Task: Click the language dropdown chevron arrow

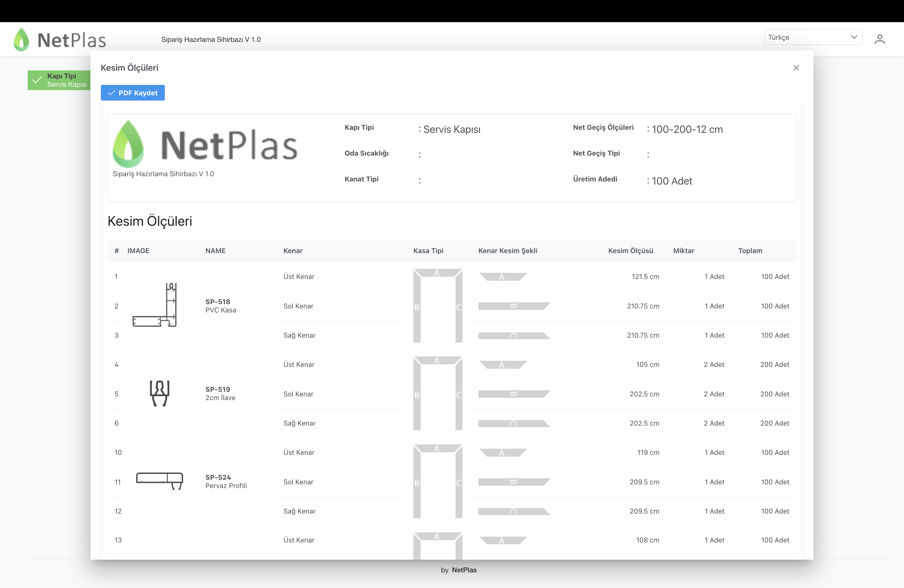Action: pos(854,37)
